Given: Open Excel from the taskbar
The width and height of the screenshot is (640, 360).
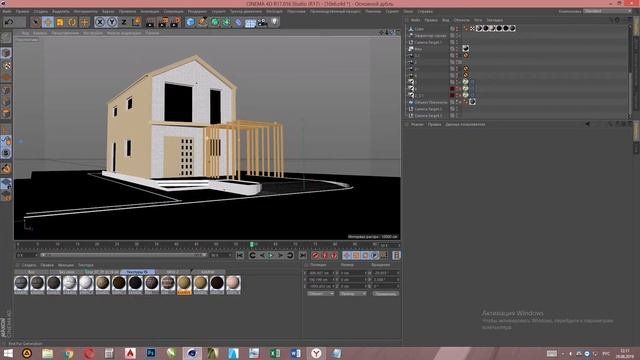Looking at the screenshot, I should point(275,353).
